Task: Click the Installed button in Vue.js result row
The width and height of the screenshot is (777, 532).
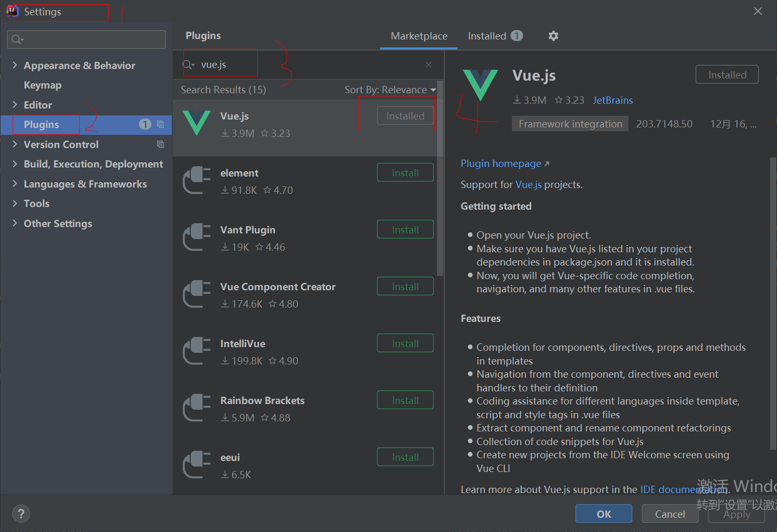Action: click(405, 116)
